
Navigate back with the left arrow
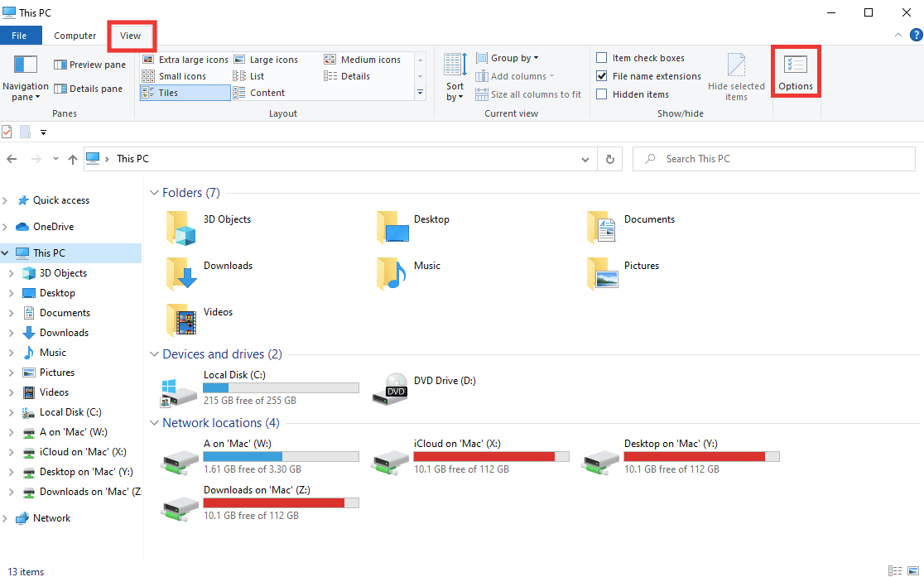pos(12,159)
